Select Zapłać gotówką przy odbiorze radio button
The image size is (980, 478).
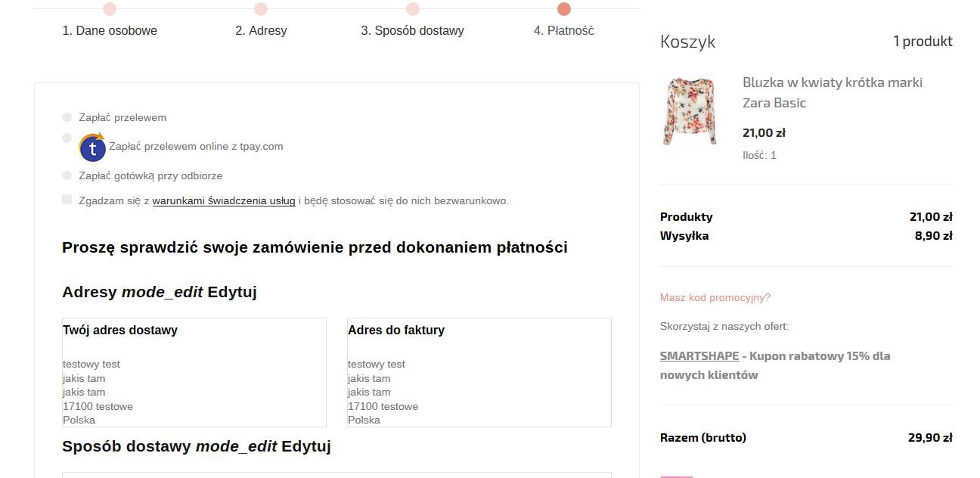click(x=67, y=175)
